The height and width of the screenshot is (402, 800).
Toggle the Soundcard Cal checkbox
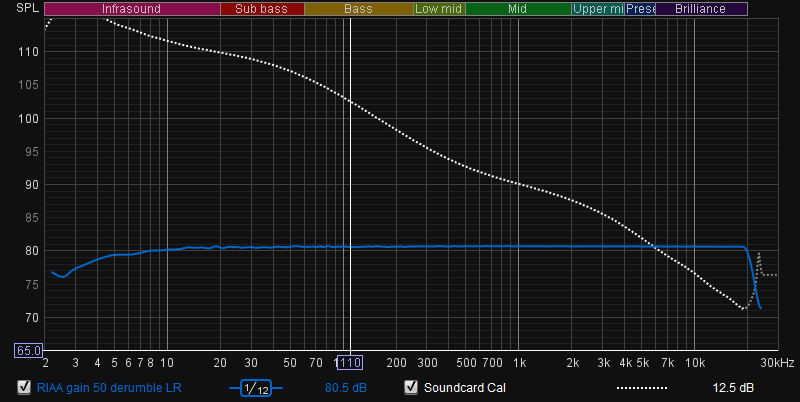(411, 387)
